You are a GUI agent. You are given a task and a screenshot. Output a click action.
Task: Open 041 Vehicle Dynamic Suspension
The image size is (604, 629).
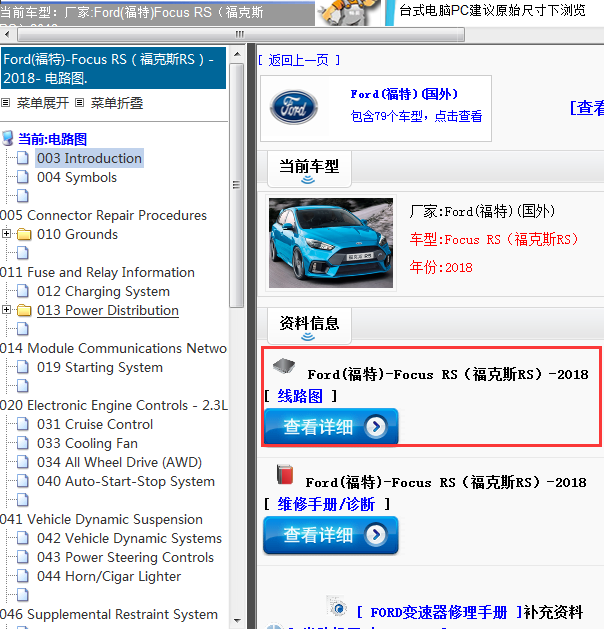101,519
